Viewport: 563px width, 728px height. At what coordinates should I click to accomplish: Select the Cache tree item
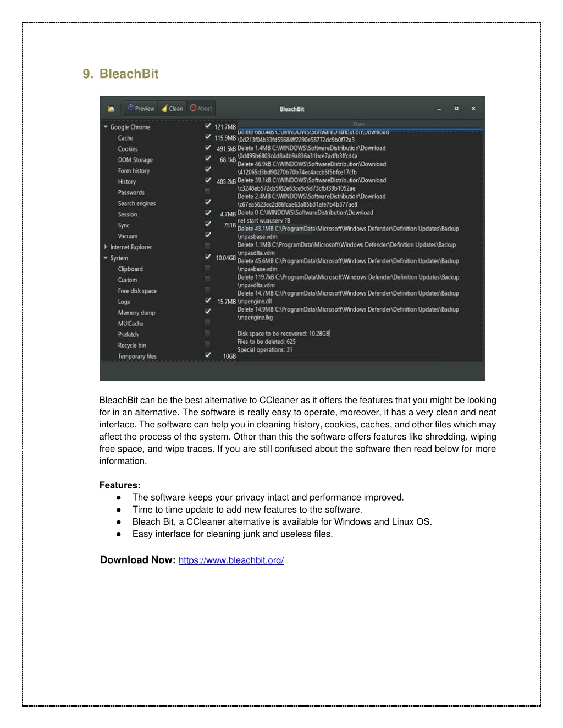pyautogui.click(x=125, y=138)
